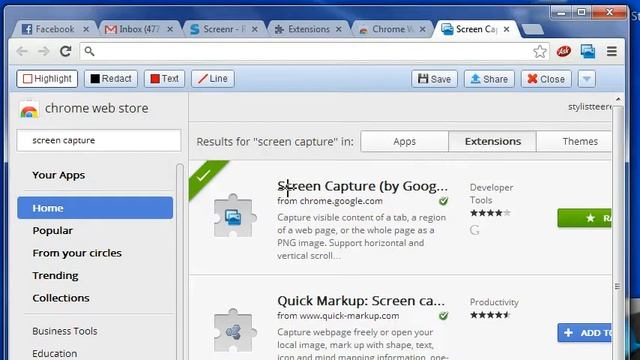Image resolution: width=640 pixels, height=360 pixels.
Task: Click the scrollbar up arrow
Action: pos(618,100)
